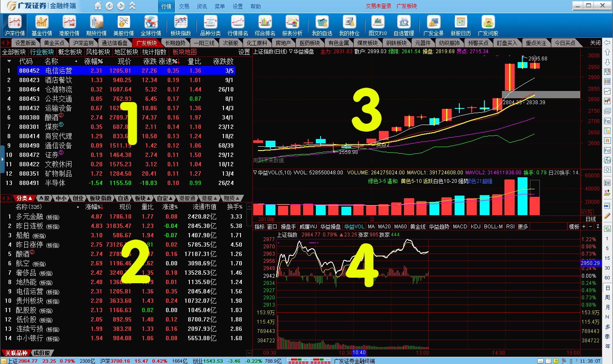Screen dimensions: 613x364
Task: Switch chart period to 15 minutes
Action: [607, 258]
